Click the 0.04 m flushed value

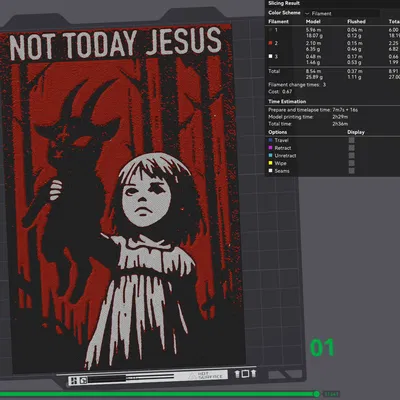tap(355, 30)
